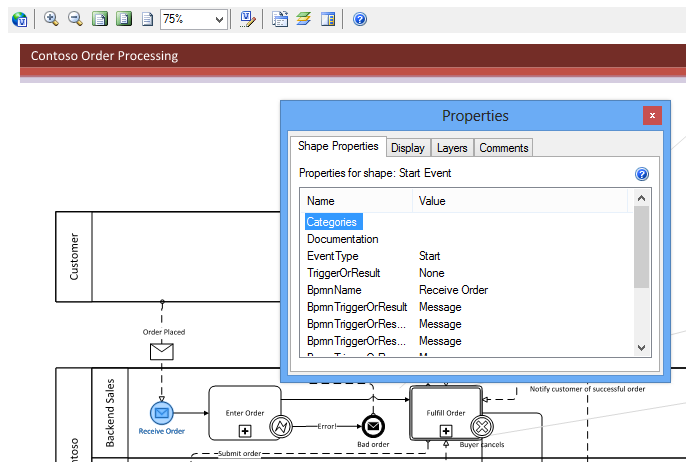Switch to the Layers tab
The width and height of the screenshot is (686, 462).
(452, 148)
